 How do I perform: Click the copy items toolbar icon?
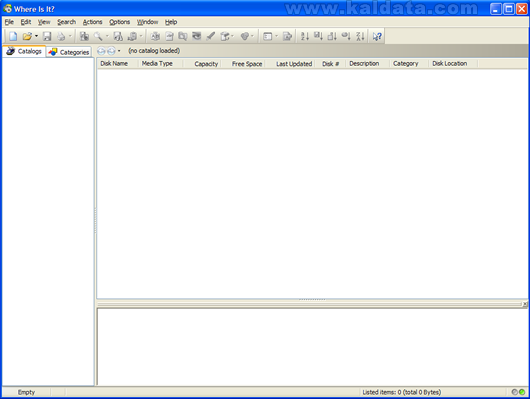point(183,36)
